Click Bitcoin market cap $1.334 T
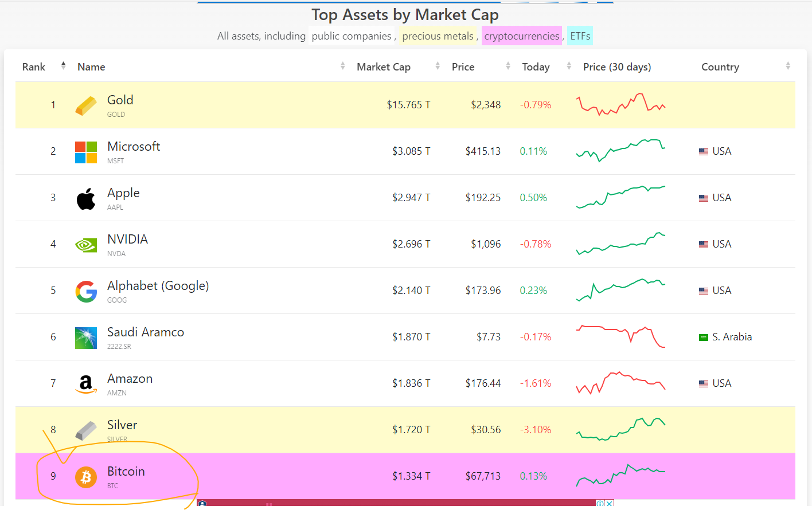The width and height of the screenshot is (812, 510). (x=411, y=476)
